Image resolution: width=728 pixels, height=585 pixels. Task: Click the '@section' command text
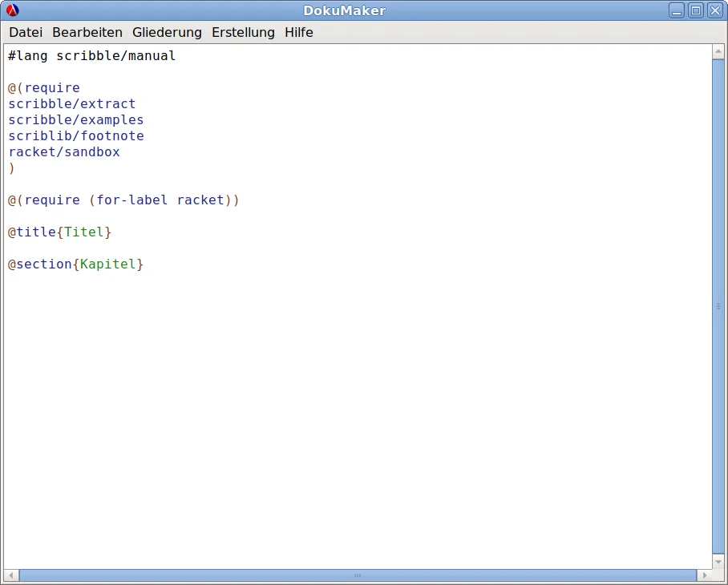coord(40,264)
